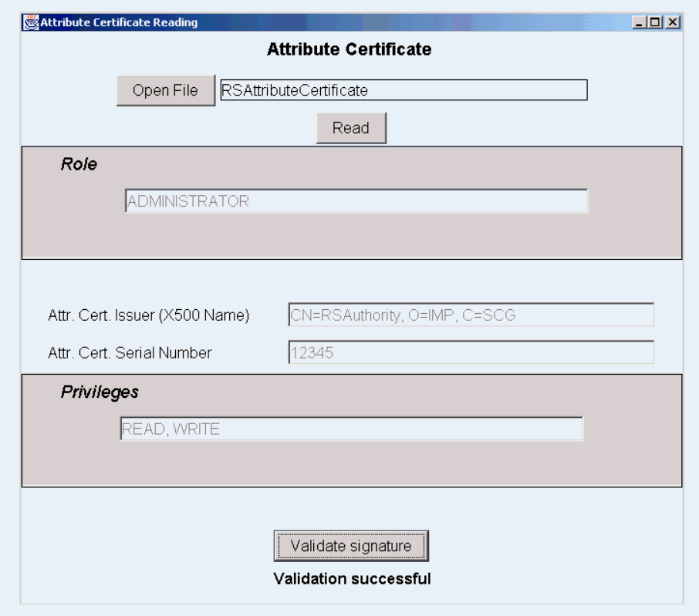Click the RSAttributeCertificate file name field
Image resolution: width=699 pixels, height=616 pixels.
coord(403,90)
